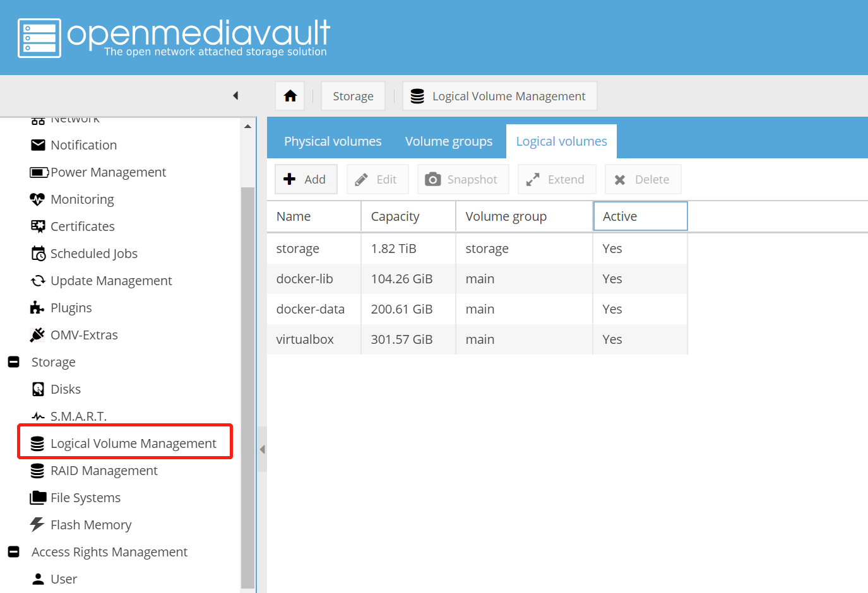Switch to the Volume groups tab

(449, 141)
